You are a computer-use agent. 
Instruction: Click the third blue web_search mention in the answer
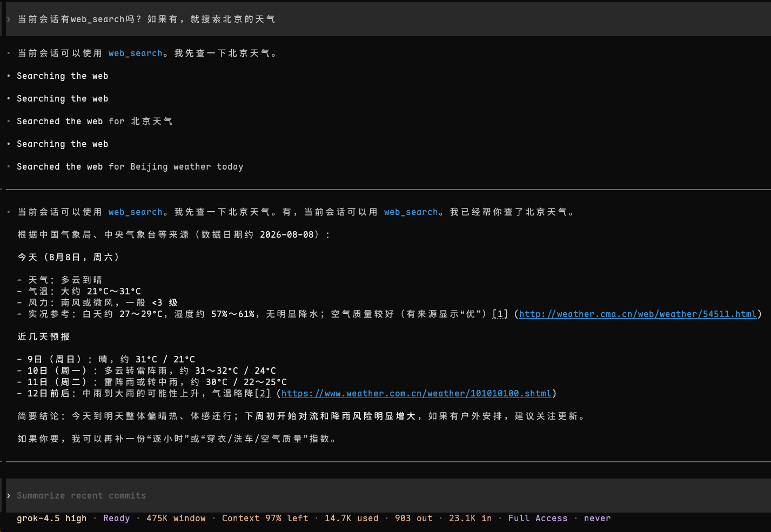click(x=411, y=212)
